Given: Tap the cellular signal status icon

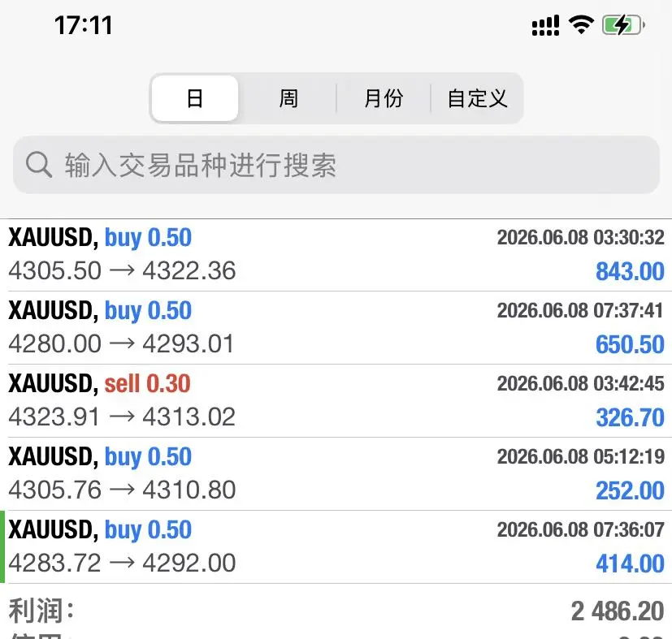Looking at the screenshot, I should 545,25.
